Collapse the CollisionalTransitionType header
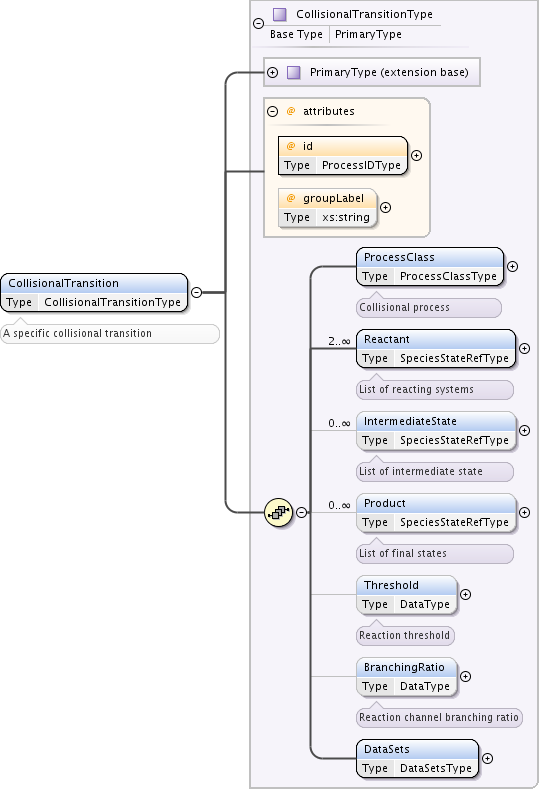The image size is (541, 791). (x=258, y=23)
